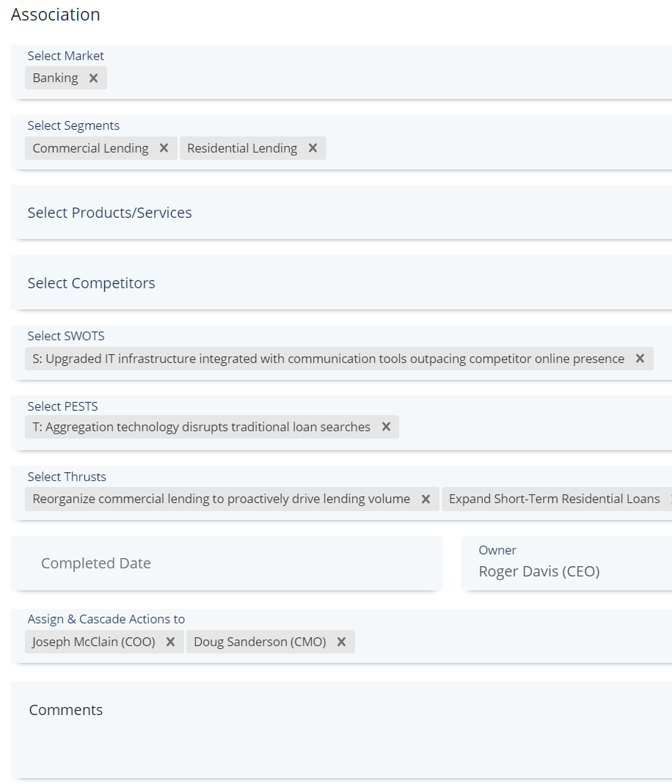Click the Expand Short-Term Residential Loans tag
The image size is (672, 784).
(x=554, y=499)
